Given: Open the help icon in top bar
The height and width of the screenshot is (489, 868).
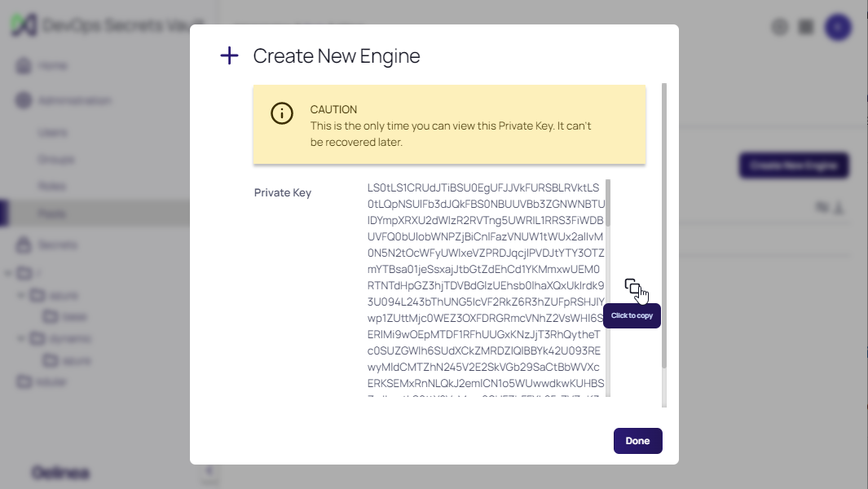Looking at the screenshot, I should [x=780, y=27].
